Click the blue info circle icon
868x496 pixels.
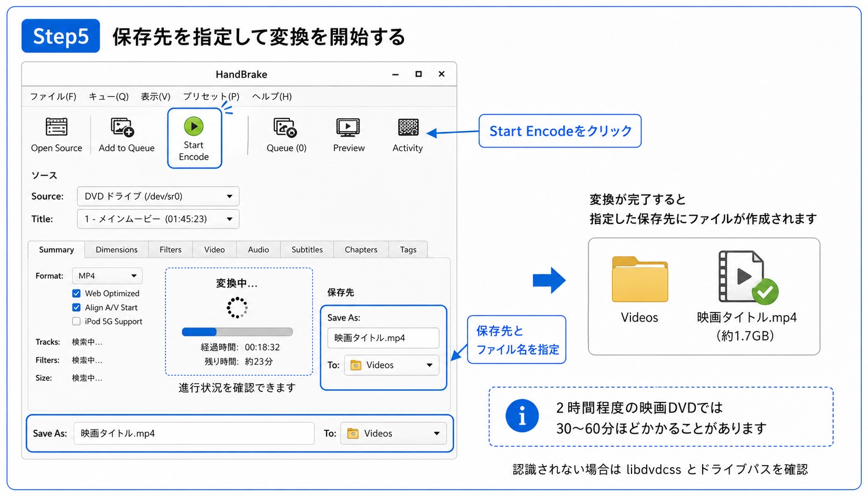pos(522,416)
